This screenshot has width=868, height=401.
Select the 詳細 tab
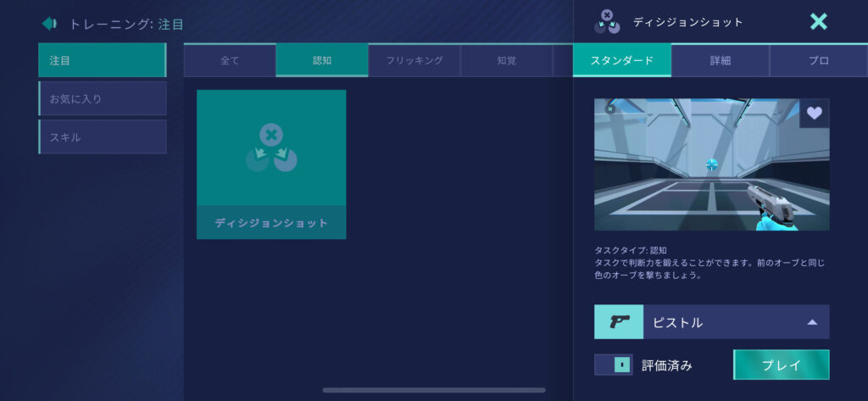click(x=721, y=60)
